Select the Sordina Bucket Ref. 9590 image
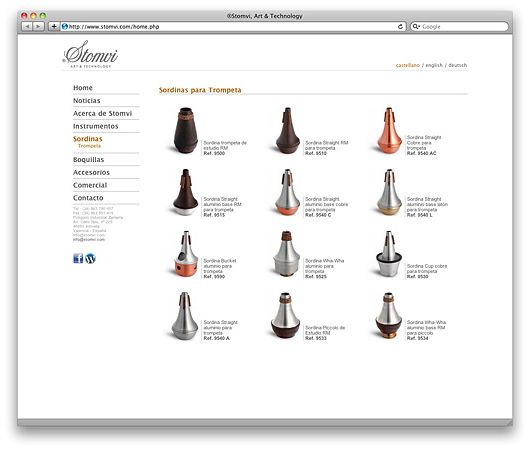This screenshot has width=530, height=450. coord(186,254)
